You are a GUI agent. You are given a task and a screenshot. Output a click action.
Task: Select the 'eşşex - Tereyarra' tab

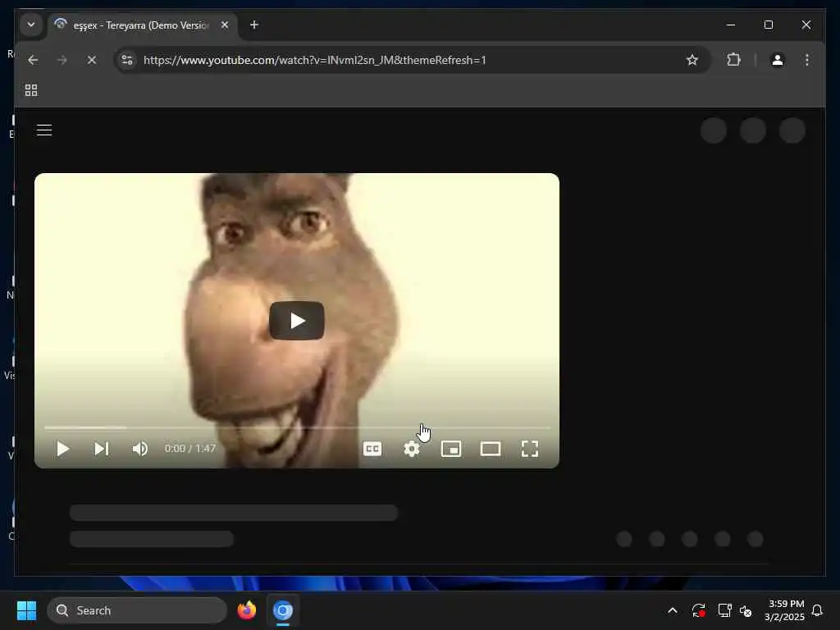(142, 25)
